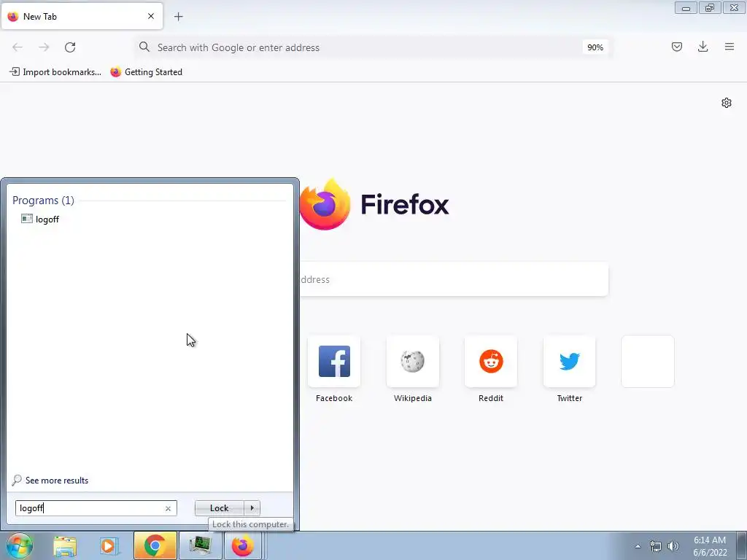Open a new tab with plus icon
Screen dimensions: 747x560
(178, 17)
